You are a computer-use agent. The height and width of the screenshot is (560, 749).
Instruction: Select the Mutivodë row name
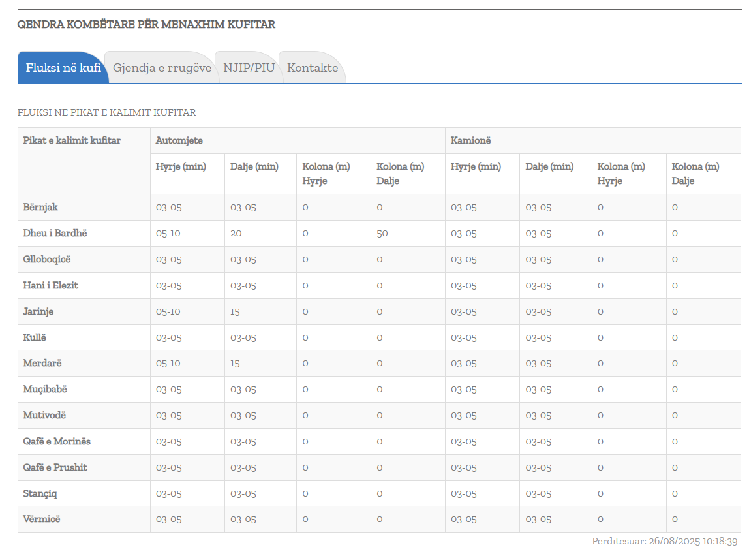click(44, 415)
